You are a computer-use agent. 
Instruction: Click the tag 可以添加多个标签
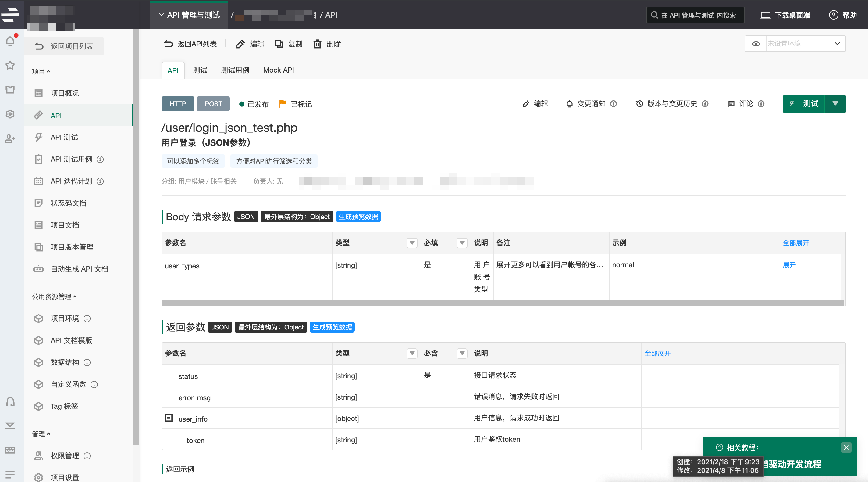tap(193, 161)
